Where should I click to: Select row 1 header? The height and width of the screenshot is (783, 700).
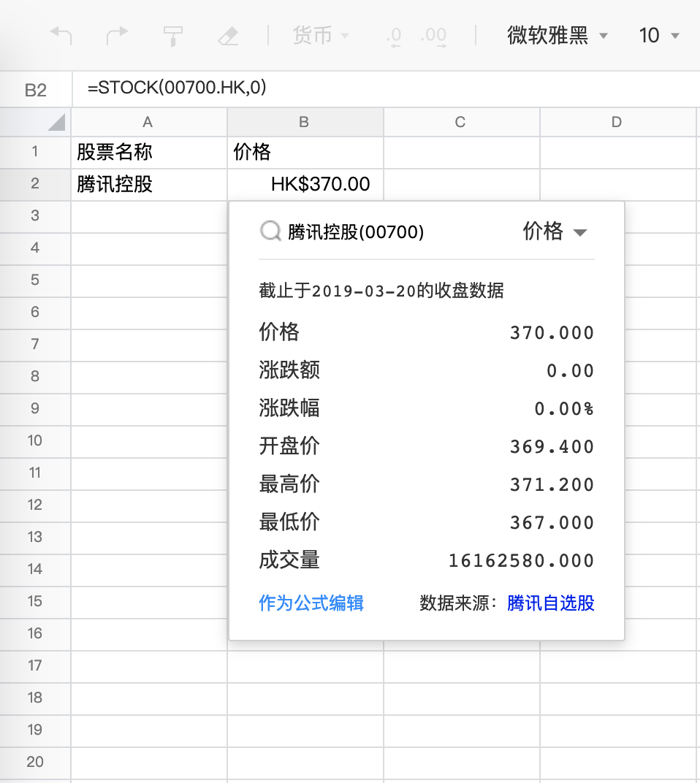(35, 152)
